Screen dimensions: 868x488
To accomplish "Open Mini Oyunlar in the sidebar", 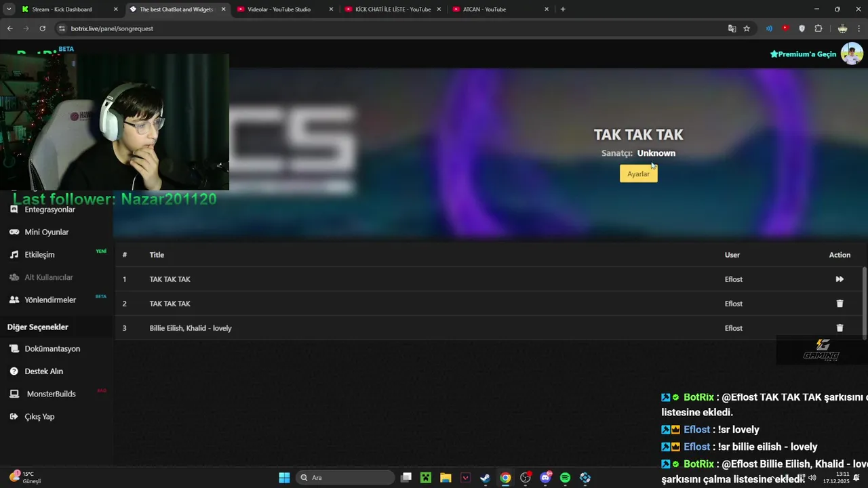I will click(47, 232).
